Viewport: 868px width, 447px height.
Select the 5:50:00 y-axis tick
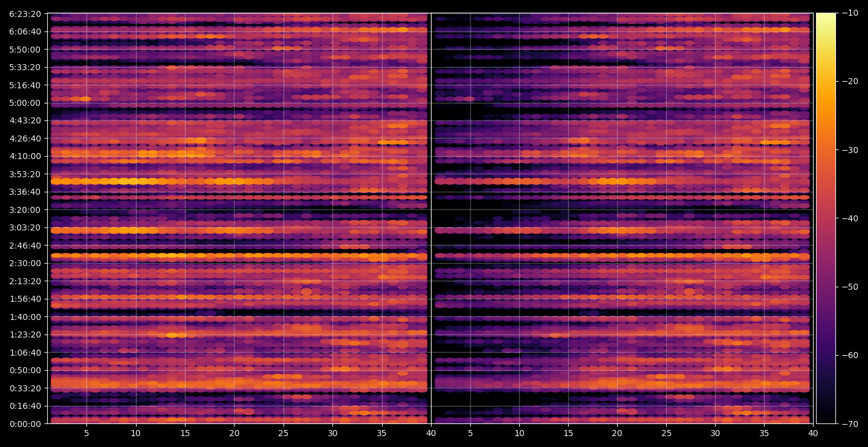(x=25, y=50)
